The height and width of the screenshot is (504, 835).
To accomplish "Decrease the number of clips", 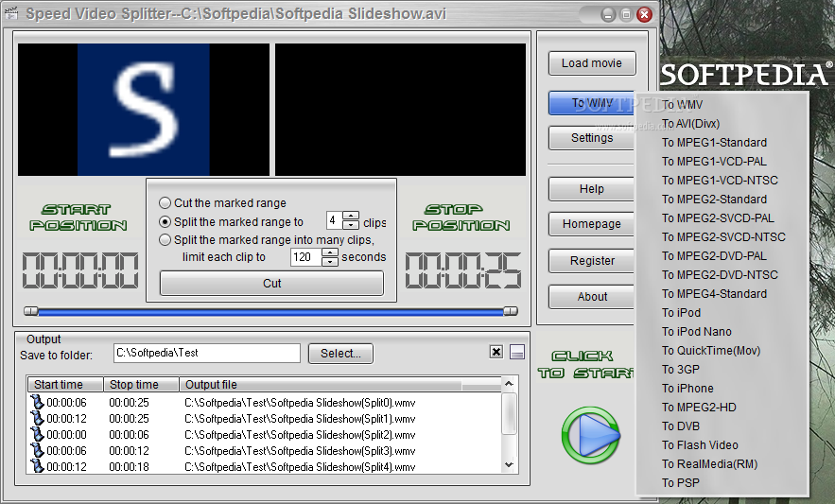I will (x=351, y=225).
